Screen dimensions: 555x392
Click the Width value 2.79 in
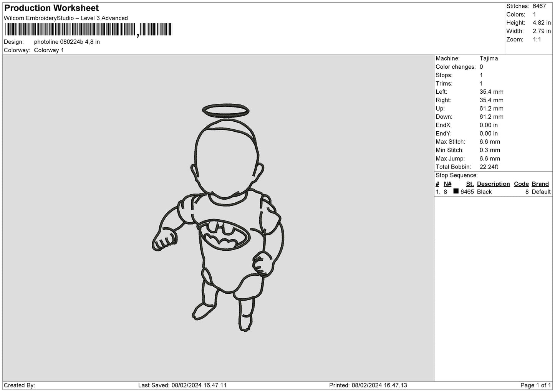[x=542, y=31]
